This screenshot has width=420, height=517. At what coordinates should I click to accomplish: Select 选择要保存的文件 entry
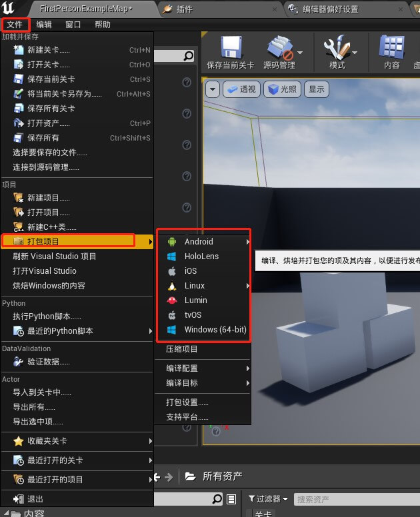[77, 153]
